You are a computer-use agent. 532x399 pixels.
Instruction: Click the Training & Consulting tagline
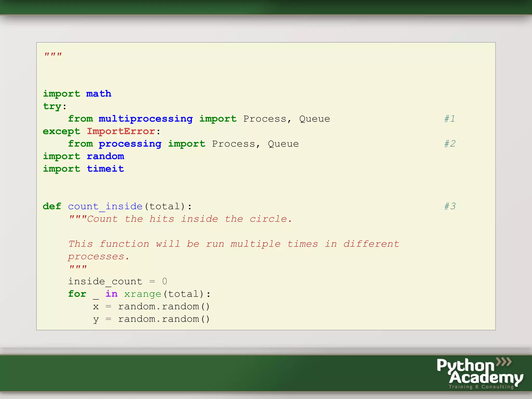pos(481,387)
